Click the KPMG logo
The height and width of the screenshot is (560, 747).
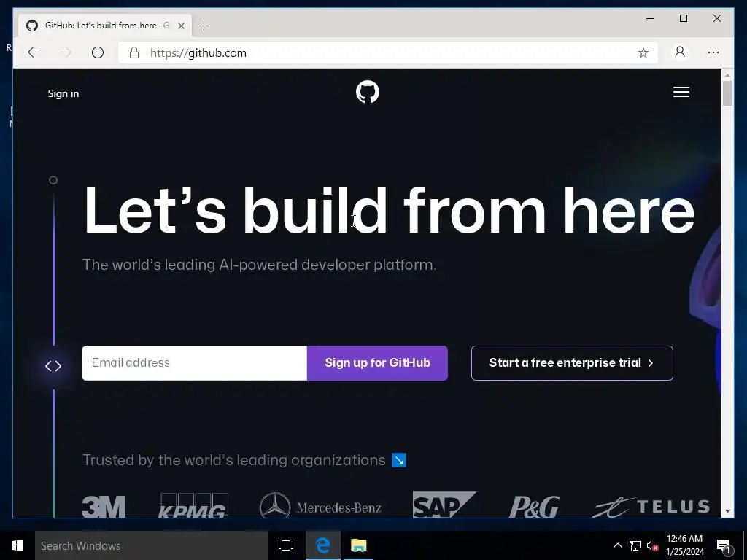pos(193,506)
